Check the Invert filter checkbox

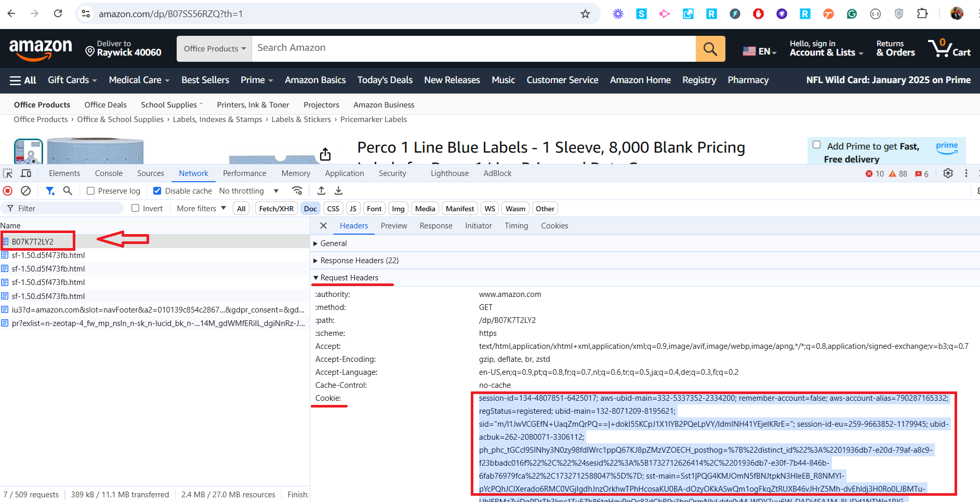coord(136,208)
